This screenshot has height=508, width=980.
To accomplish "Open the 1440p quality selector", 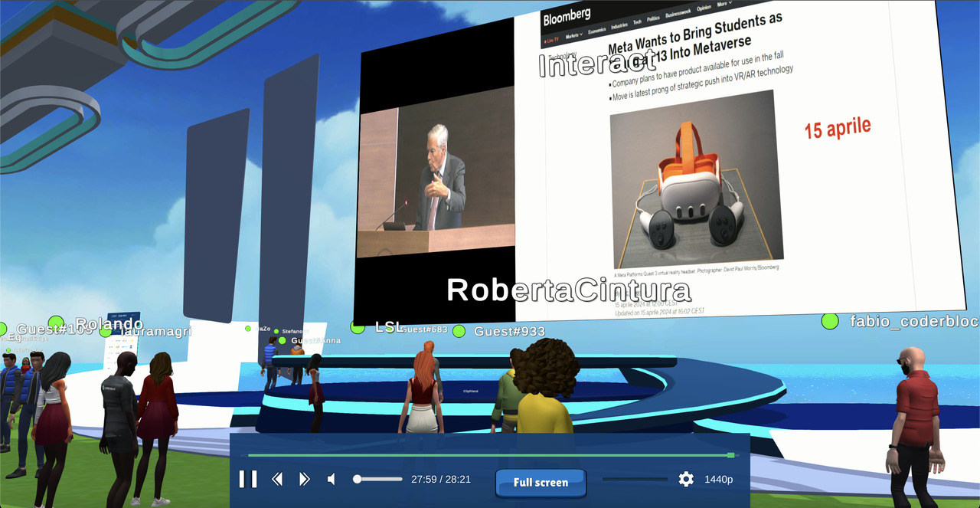I will (719, 480).
